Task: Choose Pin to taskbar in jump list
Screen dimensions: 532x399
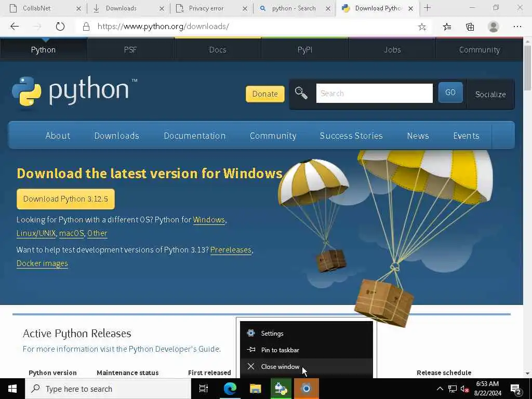Action: pyautogui.click(x=306, y=350)
